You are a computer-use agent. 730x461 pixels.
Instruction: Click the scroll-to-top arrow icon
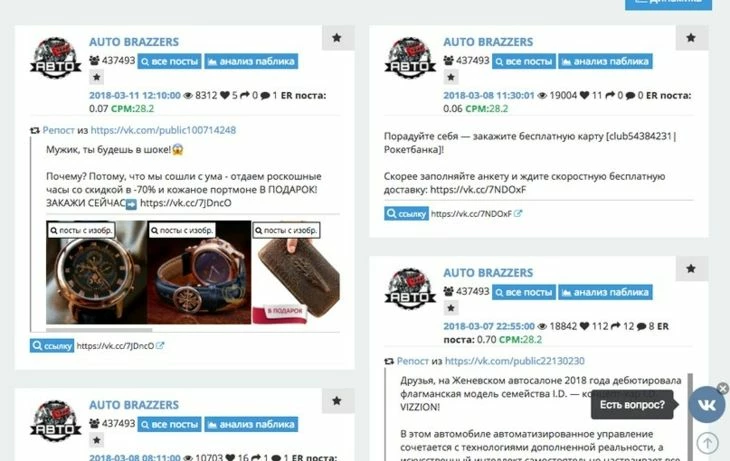(x=708, y=442)
